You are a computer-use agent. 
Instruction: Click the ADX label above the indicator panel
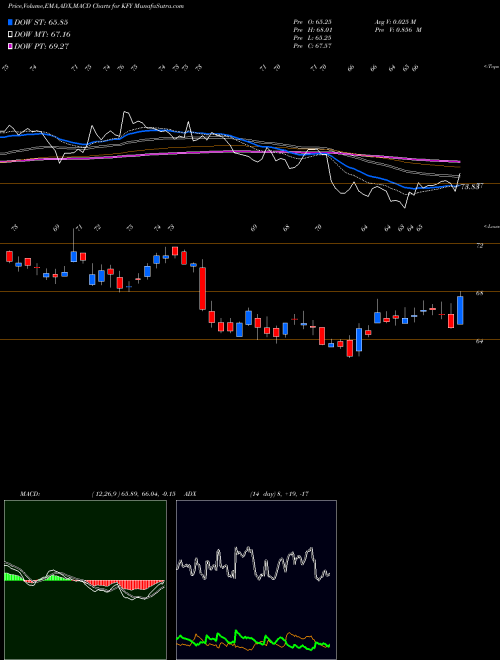tap(190, 494)
